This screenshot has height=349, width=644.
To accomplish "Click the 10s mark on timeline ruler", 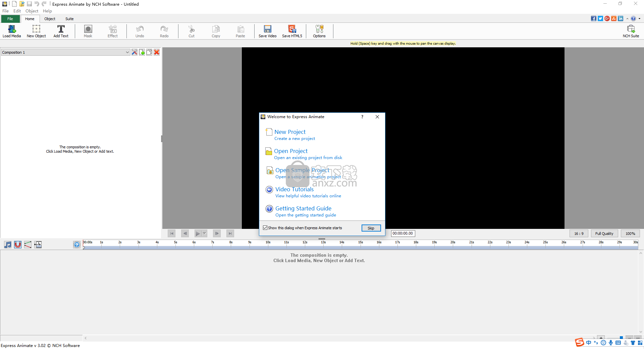I will click(x=268, y=242).
